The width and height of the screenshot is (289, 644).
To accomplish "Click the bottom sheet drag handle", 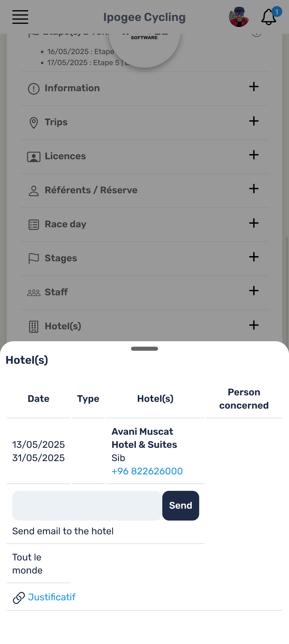I will (x=144, y=349).
